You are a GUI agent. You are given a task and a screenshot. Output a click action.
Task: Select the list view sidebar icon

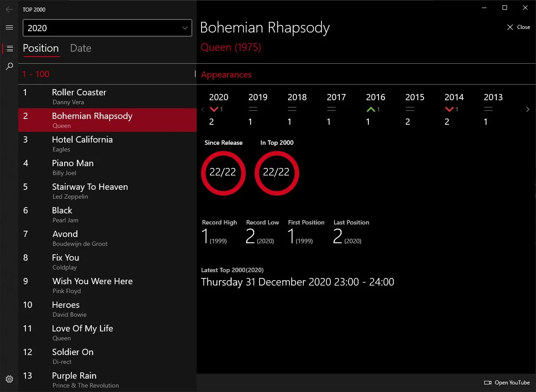pyautogui.click(x=9, y=49)
